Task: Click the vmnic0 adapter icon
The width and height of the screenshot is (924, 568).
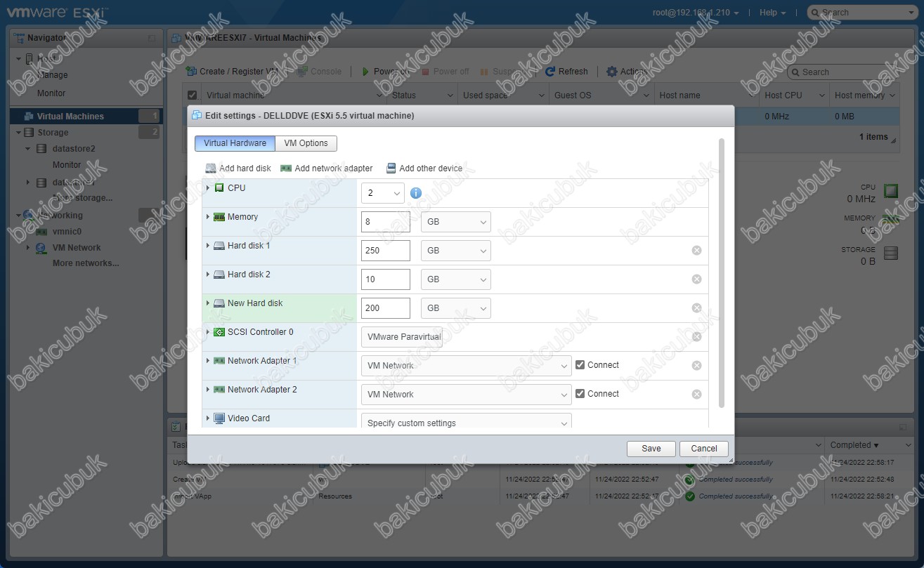Action: (x=41, y=232)
